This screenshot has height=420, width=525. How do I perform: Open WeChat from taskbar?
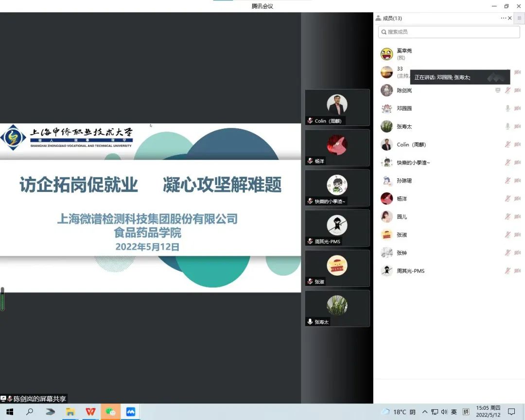coord(110,412)
